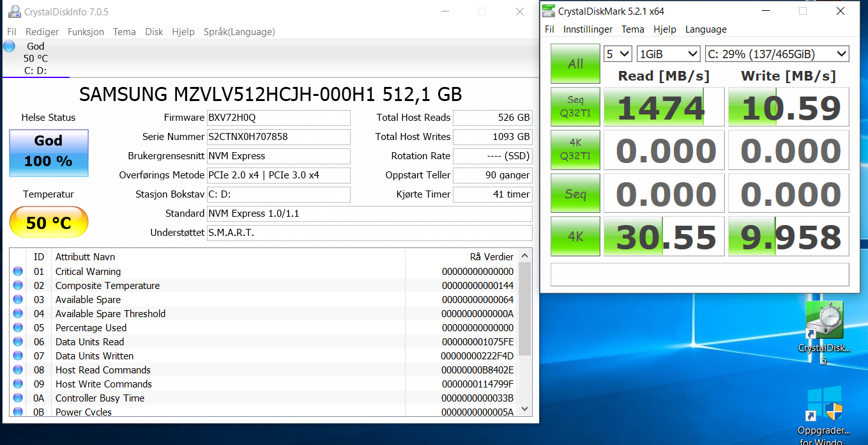This screenshot has height=445, width=868.
Task: Open Tema menu in CrystalDiskMark
Action: tap(633, 29)
